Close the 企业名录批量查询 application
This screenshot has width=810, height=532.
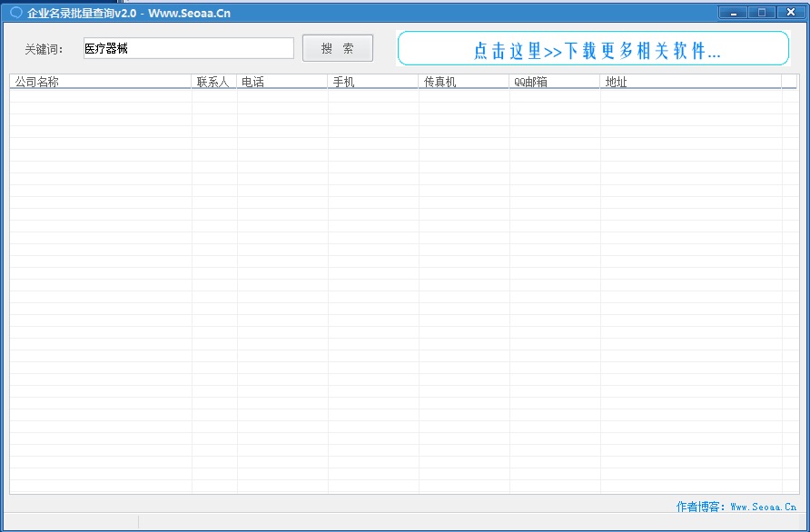click(x=789, y=12)
